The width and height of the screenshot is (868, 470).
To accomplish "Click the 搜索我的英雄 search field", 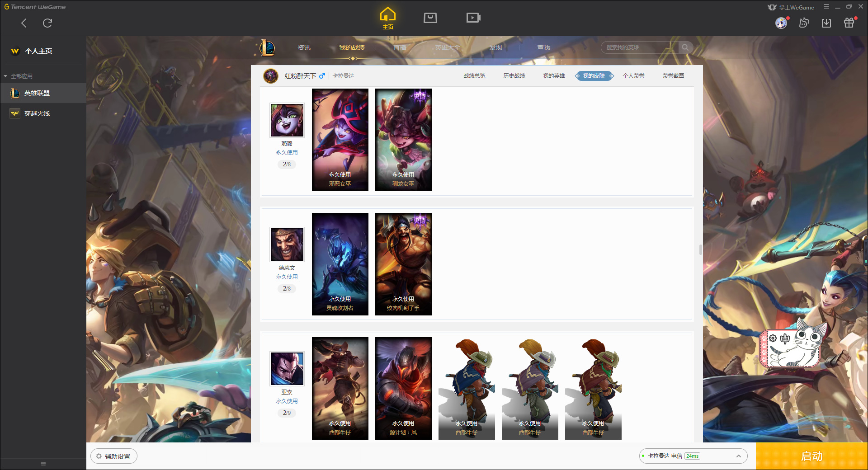I will 640,47.
